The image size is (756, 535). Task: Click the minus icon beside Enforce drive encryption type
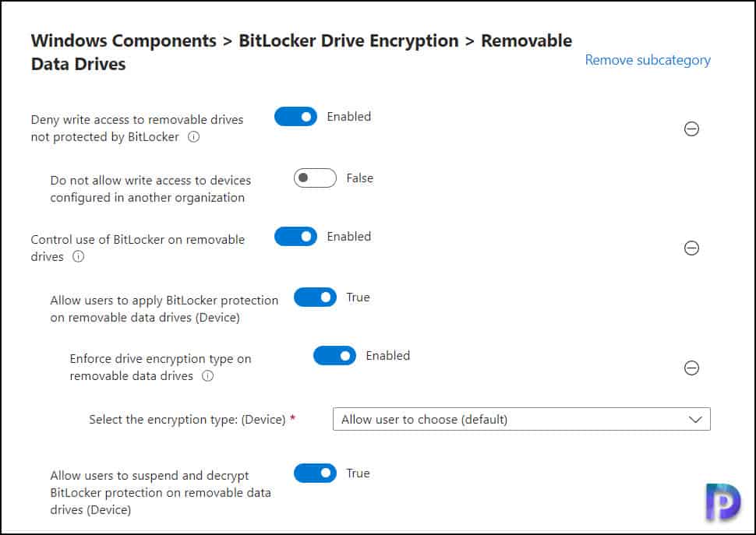click(692, 368)
